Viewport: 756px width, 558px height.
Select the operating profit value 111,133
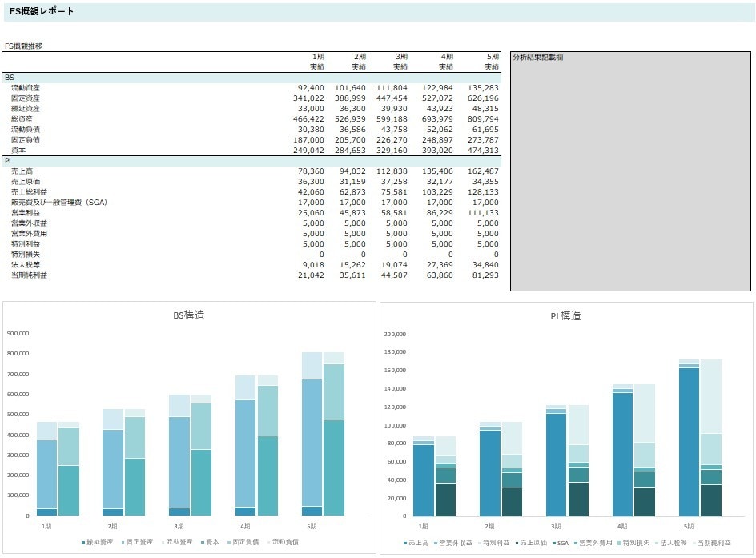pos(483,212)
